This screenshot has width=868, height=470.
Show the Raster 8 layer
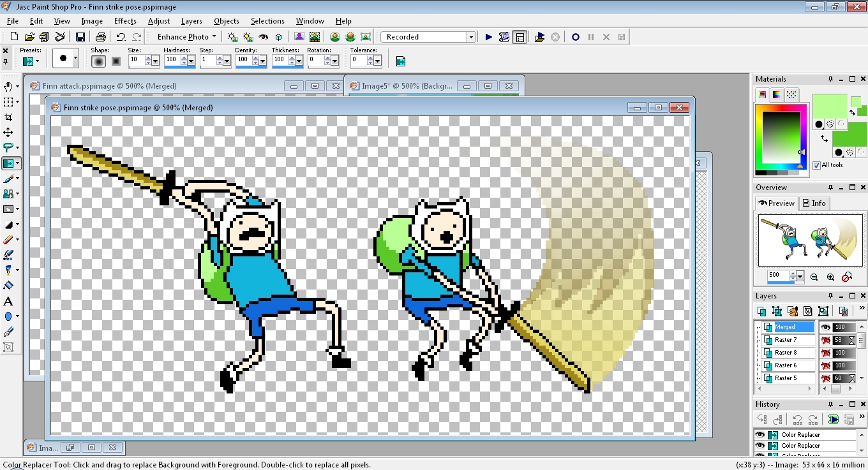[826, 353]
